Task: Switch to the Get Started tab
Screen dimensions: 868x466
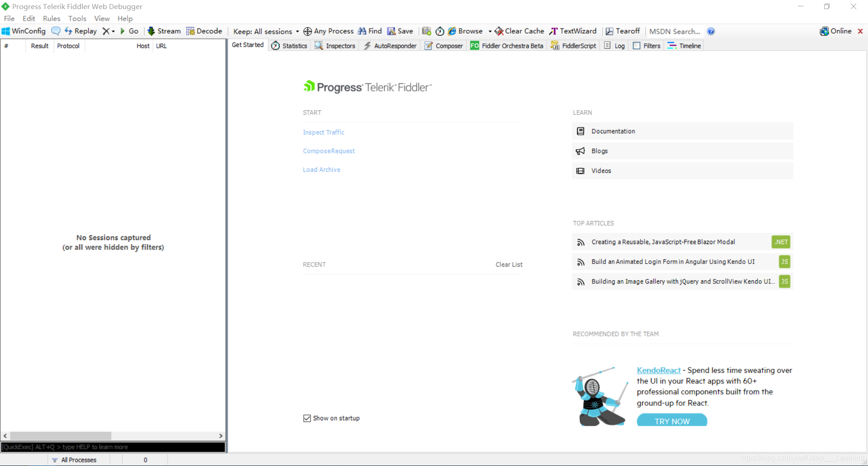Action: (x=248, y=45)
